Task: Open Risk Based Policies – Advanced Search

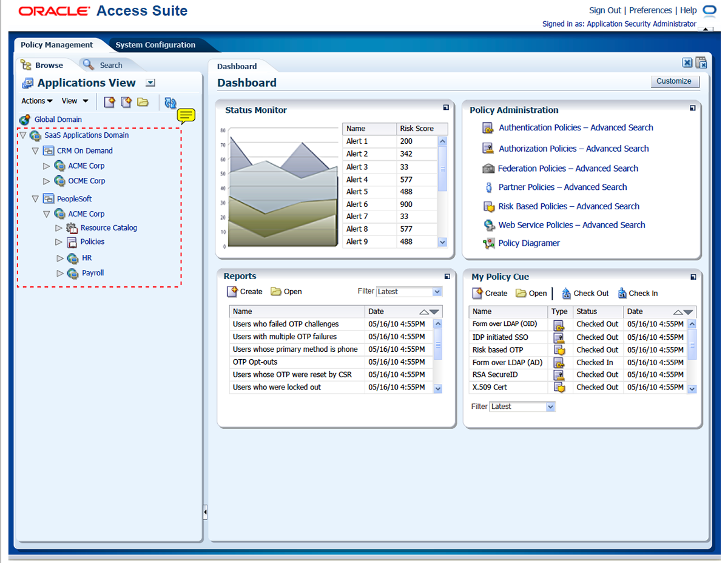Action: click(x=569, y=207)
